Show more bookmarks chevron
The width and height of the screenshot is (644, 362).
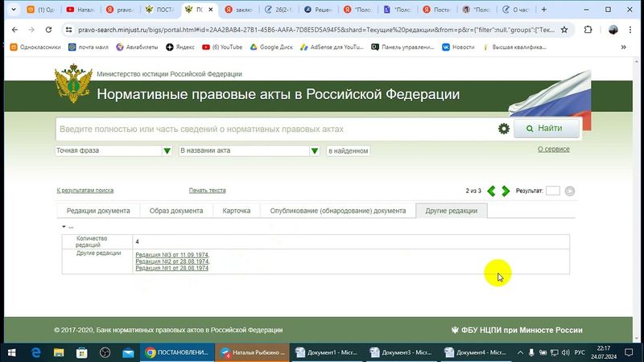(x=623, y=47)
